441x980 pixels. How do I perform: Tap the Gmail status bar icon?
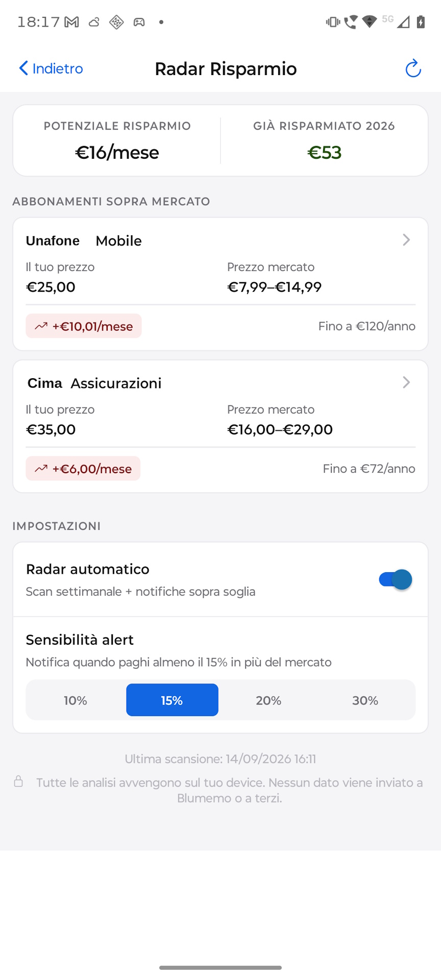72,22
